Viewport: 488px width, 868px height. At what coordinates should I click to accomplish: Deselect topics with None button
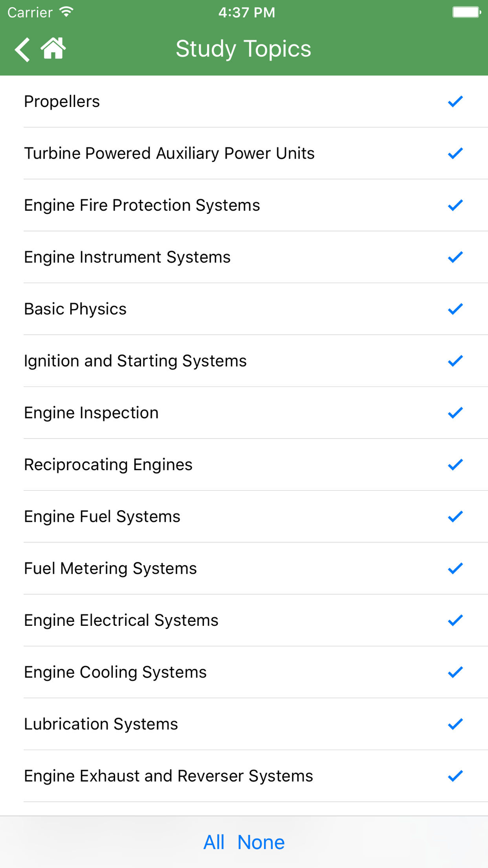point(261,842)
